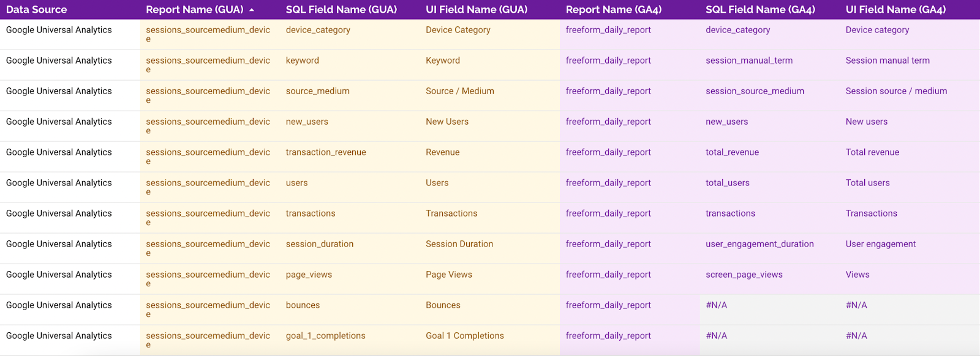Screen dimensions: 980x356
Task: Click the Goal 1 Completions cell
Action: pos(465,336)
